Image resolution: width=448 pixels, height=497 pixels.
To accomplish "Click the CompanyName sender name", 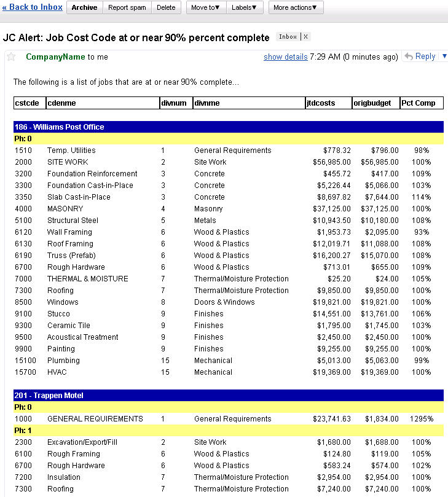I will (x=55, y=57).
